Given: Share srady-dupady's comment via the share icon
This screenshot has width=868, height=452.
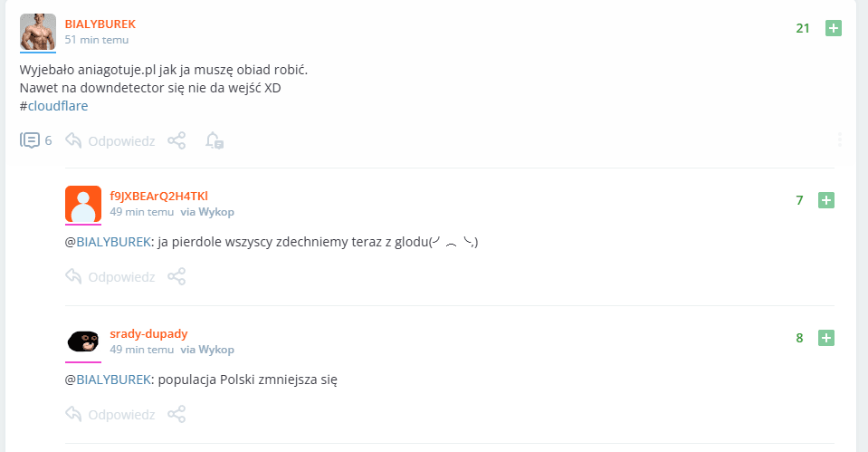Looking at the screenshot, I should pos(176,414).
